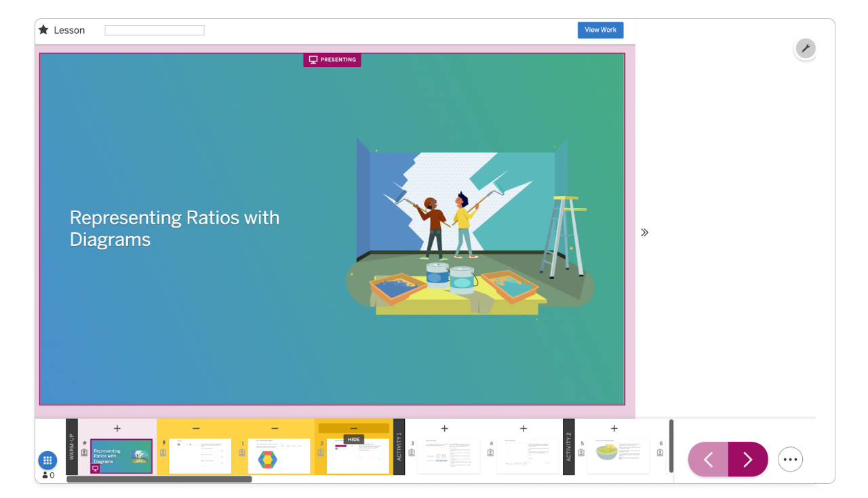The image size is (868, 498).
Task: Select slide 2 thumbnail
Action: (357, 456)
